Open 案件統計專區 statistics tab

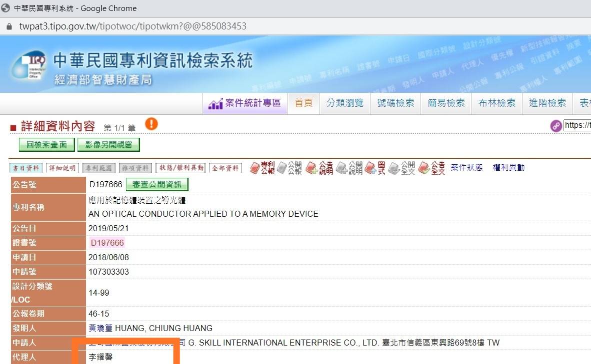[245, 103]
